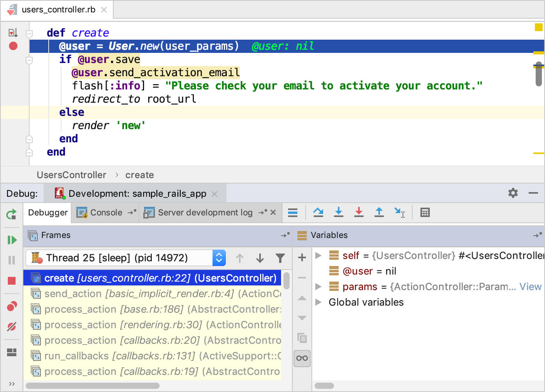
Task: Select process_action [base.rb:186] frame
Action: point(152,309)
